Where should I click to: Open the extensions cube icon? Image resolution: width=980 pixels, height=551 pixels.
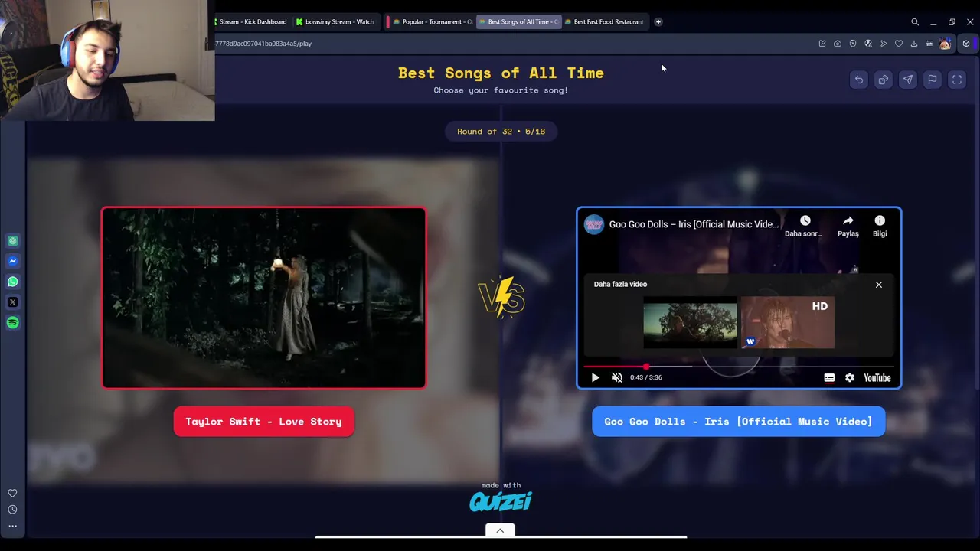point(966,44)
